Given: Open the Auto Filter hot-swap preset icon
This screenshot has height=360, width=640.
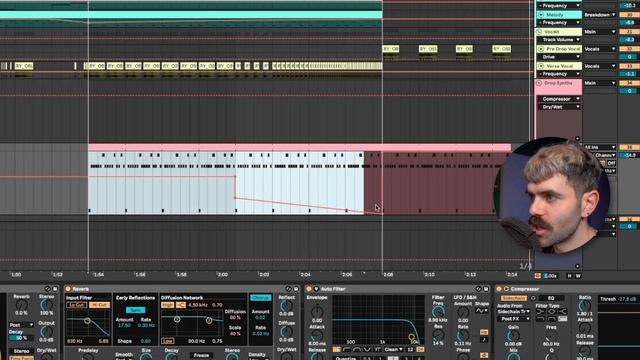Looking at the screenshot, I should click(478, 289).
